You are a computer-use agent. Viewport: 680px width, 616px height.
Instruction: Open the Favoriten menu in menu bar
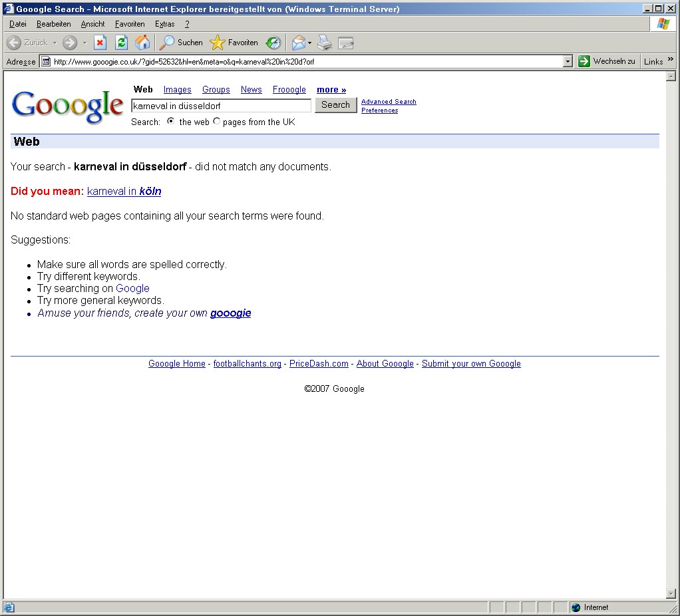click(x=129, y=24)
